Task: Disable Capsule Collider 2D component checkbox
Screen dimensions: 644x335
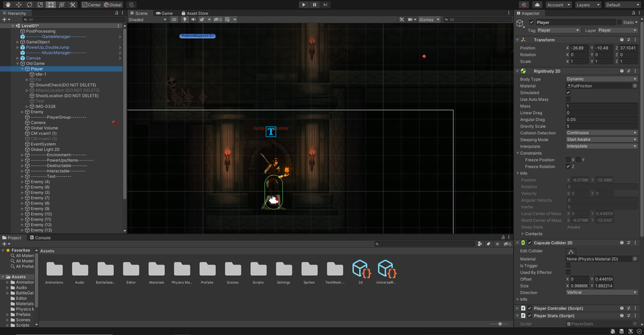Action: click(529, 243)
